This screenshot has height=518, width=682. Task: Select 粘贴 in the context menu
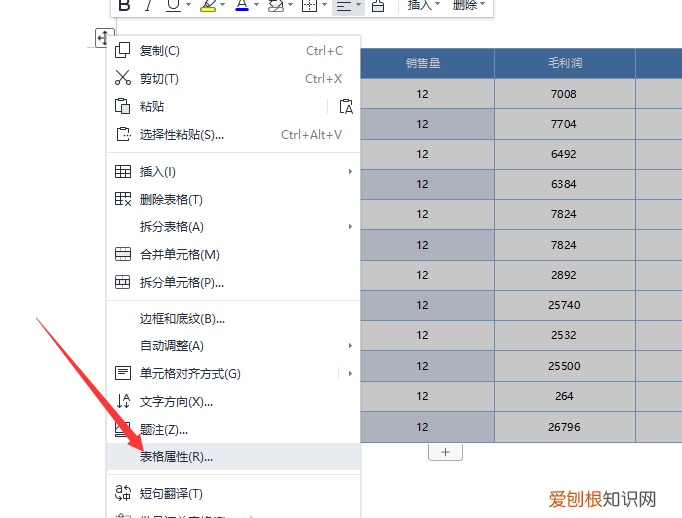(x=152, y=107)
